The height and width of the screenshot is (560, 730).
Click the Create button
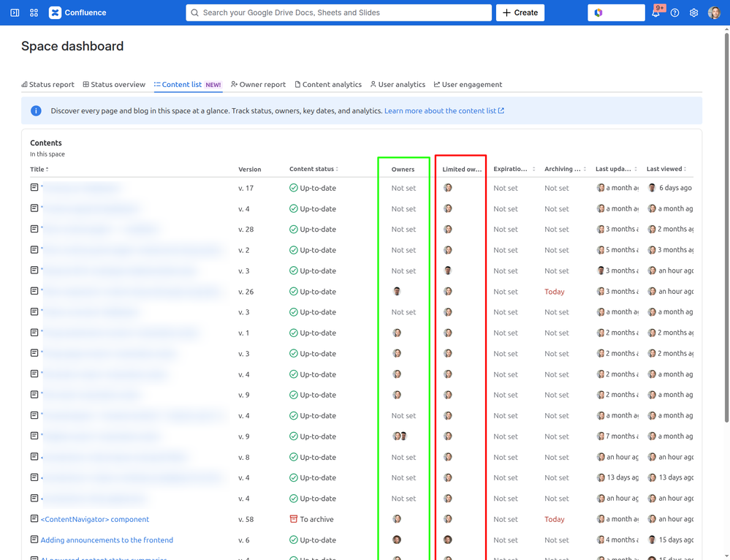coord(520,12)
